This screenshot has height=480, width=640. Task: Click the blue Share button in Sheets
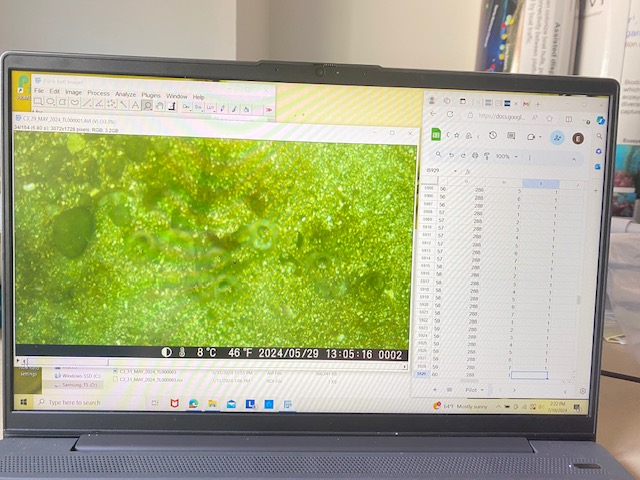[557, 138]
